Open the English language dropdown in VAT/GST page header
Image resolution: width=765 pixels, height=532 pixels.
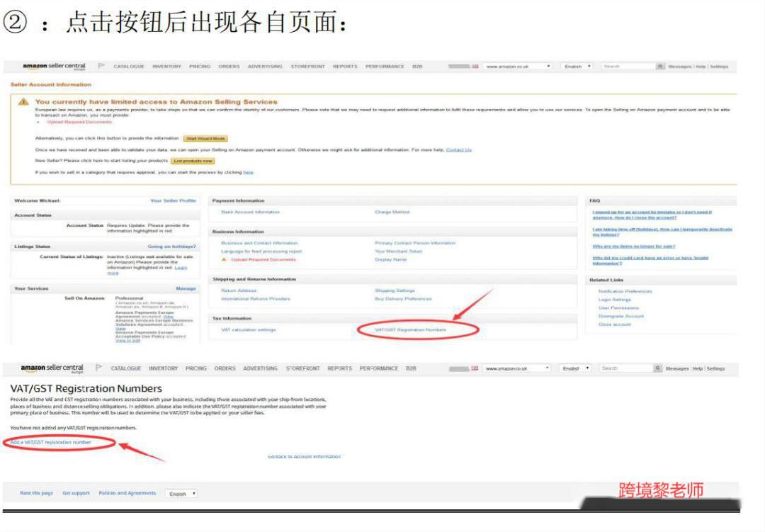(x=574, y=368)
